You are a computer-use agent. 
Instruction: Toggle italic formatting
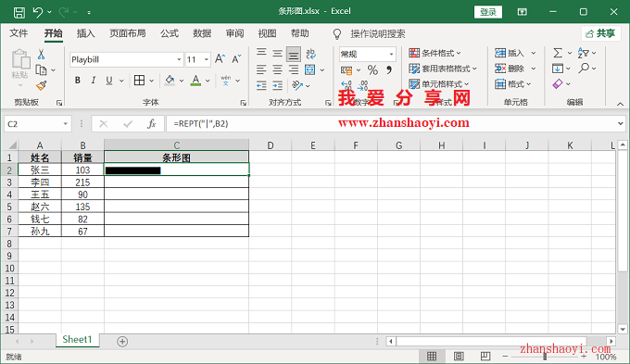click(94, 81)
